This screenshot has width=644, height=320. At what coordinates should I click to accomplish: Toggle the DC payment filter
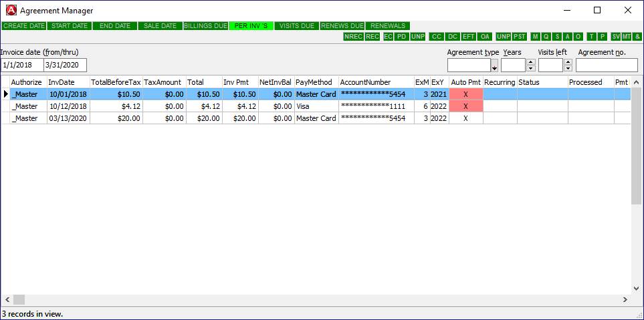[453, 37]
